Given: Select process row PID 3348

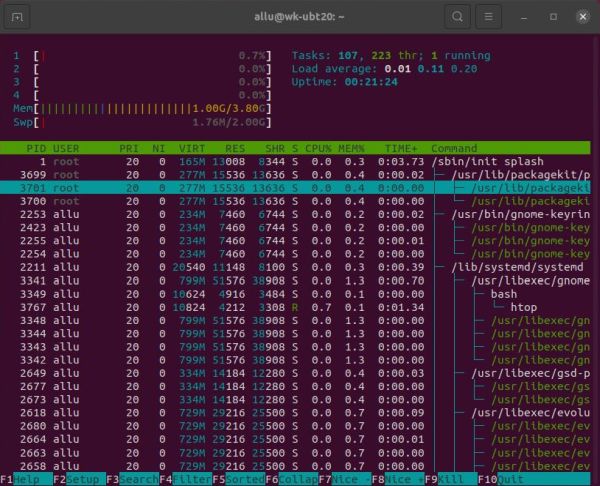Looking at the screenshot, I should 295,320.
